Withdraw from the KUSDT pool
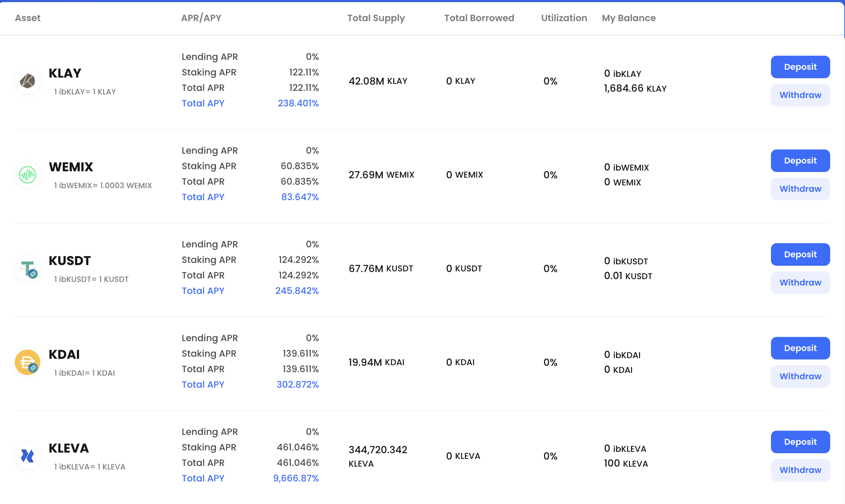Viewport: 845px width, 504px height. [800, 283]
